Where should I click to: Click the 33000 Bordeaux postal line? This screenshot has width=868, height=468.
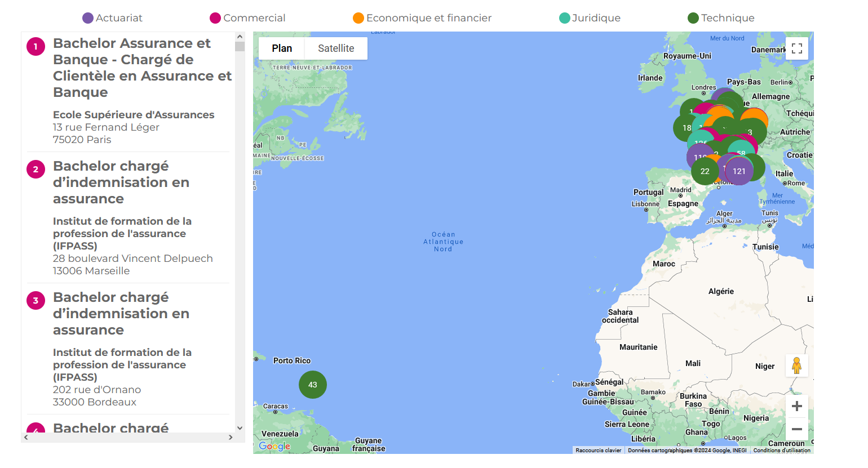click(95, 402)
